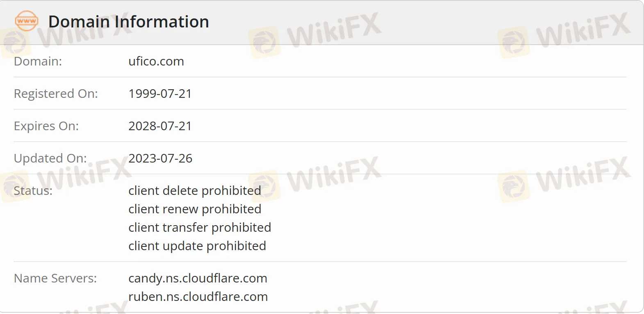Open the candy.ns.cloudflare.com name server
Viewport: 644px width, 314px height.
pyautogui.click(x=198, y=278)
